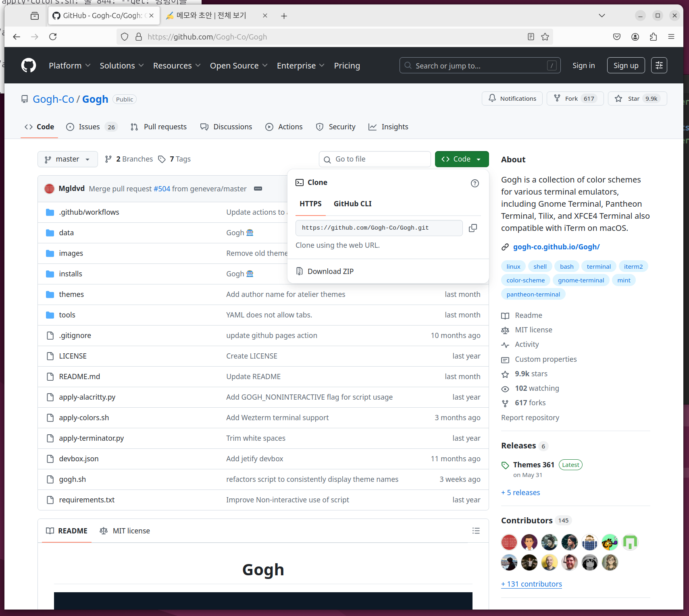Open the Firefox account icon
The height and width of the screenshot is (616, 689).
pyautogui.click(x=635, y=37)
